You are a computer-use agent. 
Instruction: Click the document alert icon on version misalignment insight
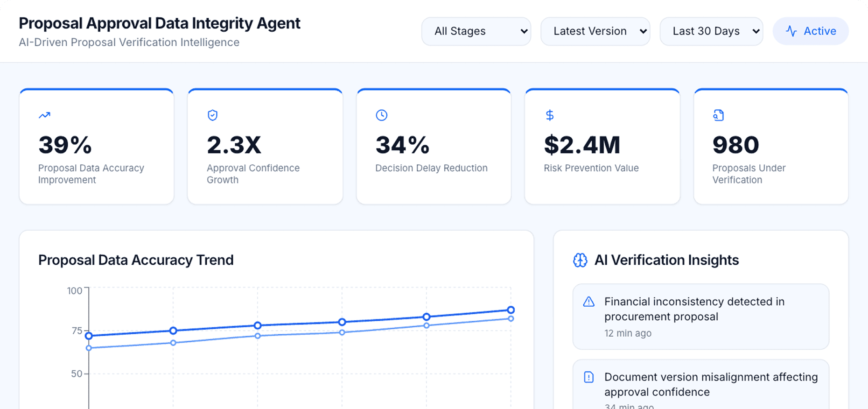click(589, 377)
